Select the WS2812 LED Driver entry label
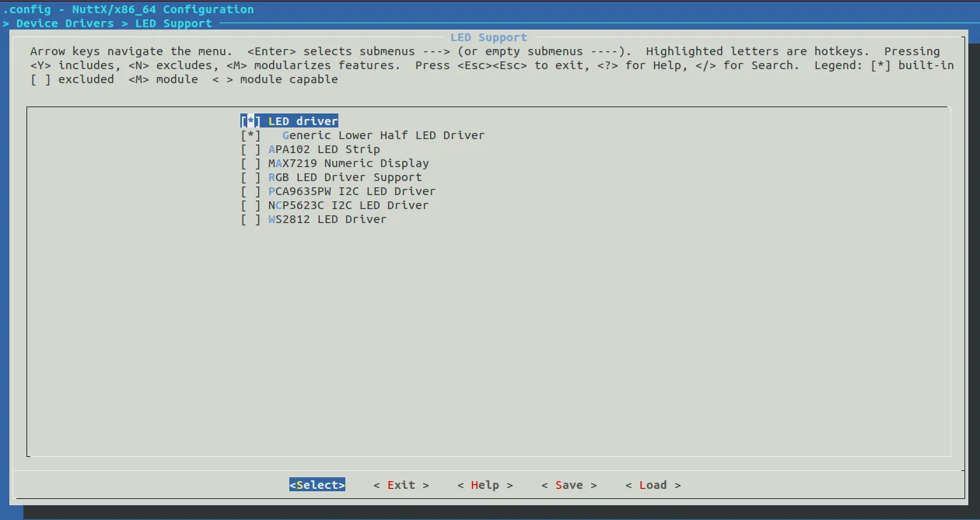 coord(327,219)
